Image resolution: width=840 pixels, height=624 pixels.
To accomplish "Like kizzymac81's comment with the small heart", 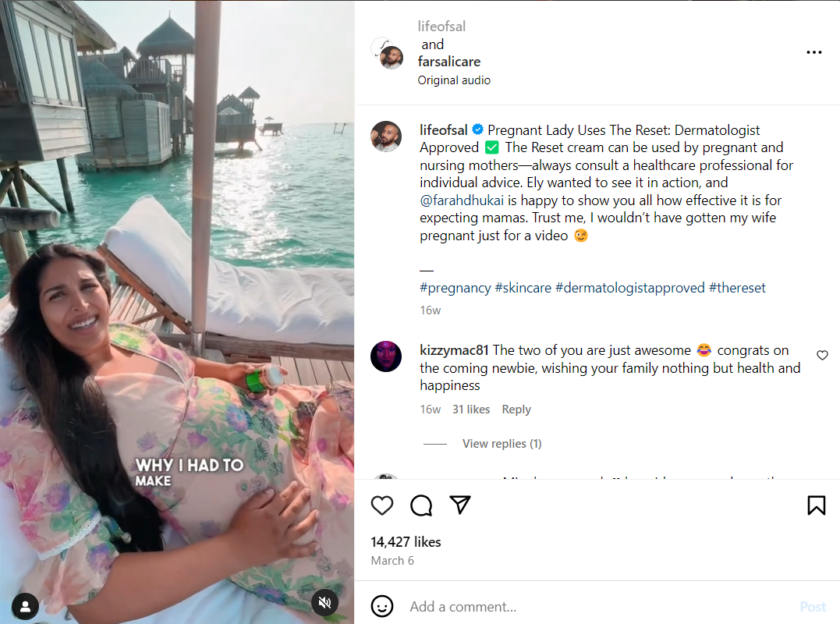I will click(x=822, y=355).
